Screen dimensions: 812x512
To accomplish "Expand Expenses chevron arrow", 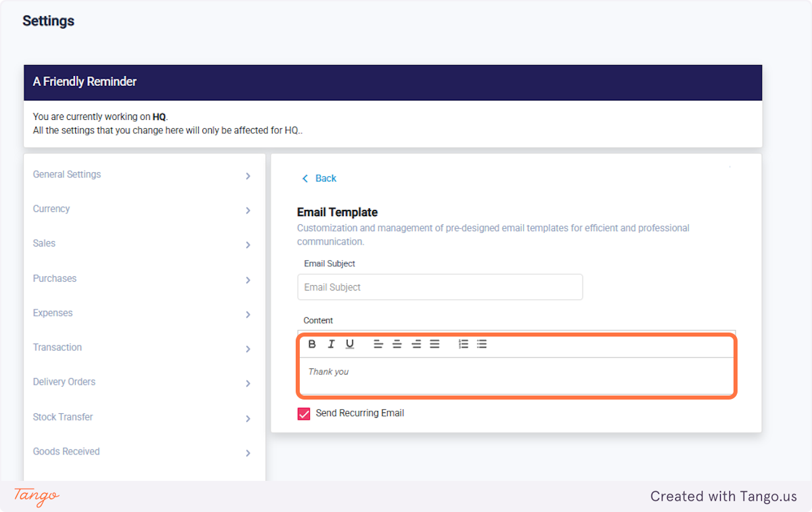I will point(248,315).
